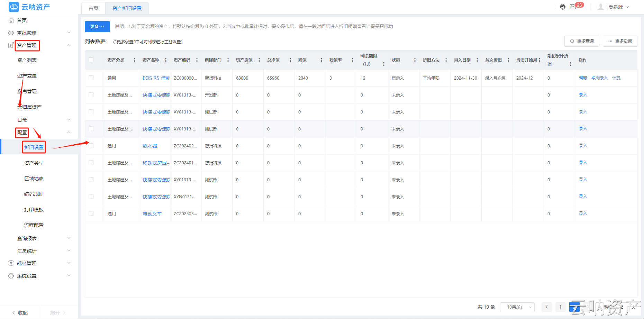Screen dimensions: 644x319
Task: Click the 云呐资产 cloud logo
Action: point(14,7)
